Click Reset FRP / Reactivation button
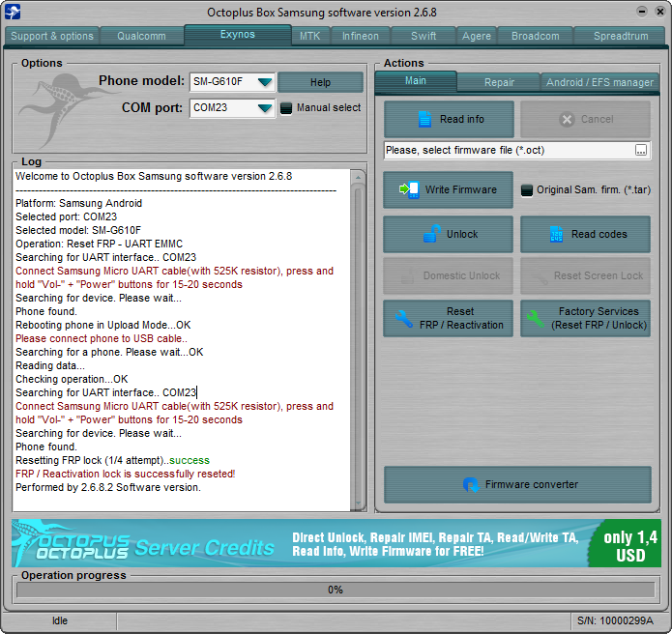 tap(448, 318)
